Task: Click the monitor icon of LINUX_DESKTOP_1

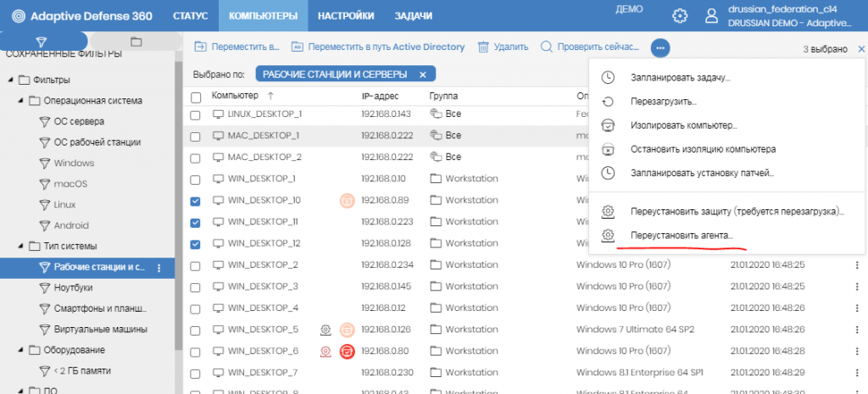Action: [x=219, y=114]
